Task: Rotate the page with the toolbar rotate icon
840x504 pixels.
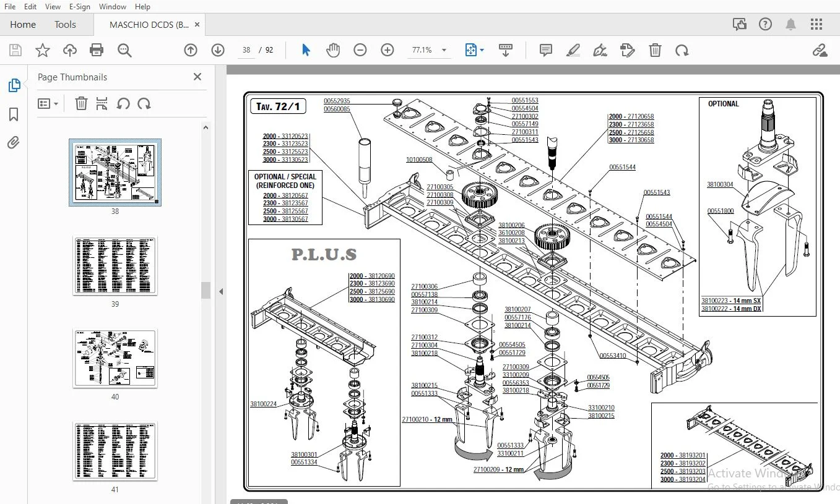Action: pos(682,50)
